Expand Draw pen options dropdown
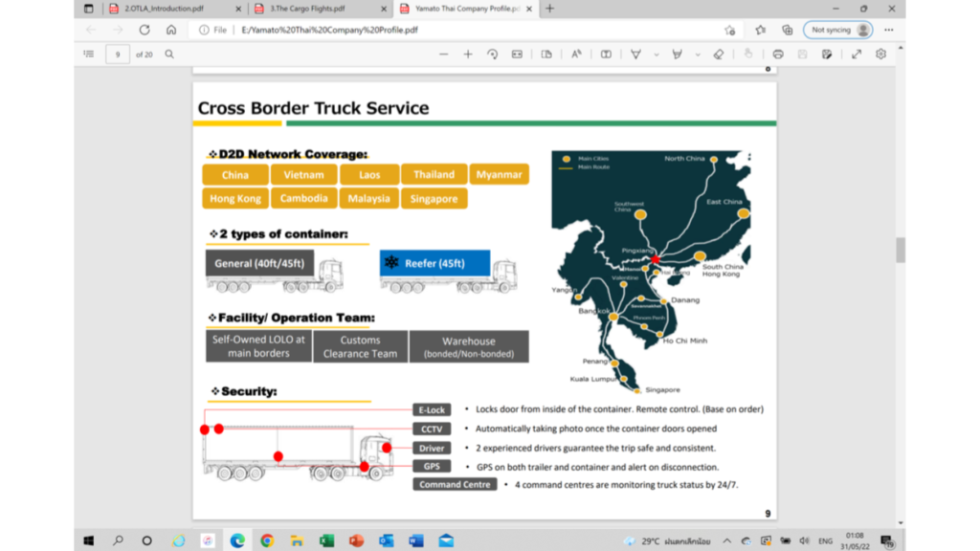Viewport: 980px width, 551px height. (657, 55)
